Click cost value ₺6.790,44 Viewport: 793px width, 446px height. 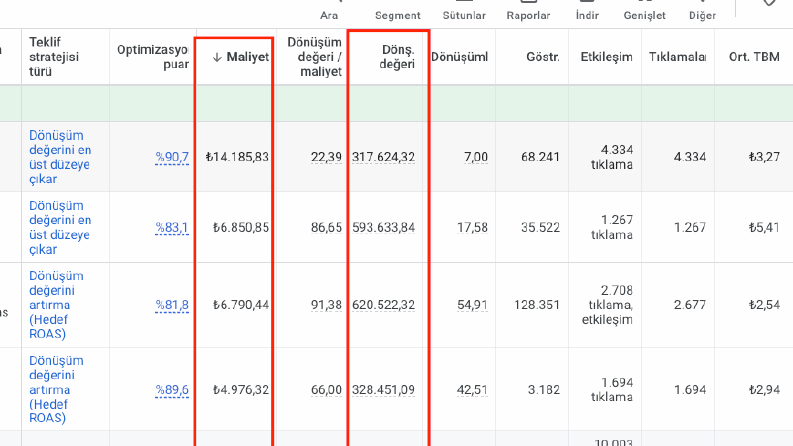point(241,305)
